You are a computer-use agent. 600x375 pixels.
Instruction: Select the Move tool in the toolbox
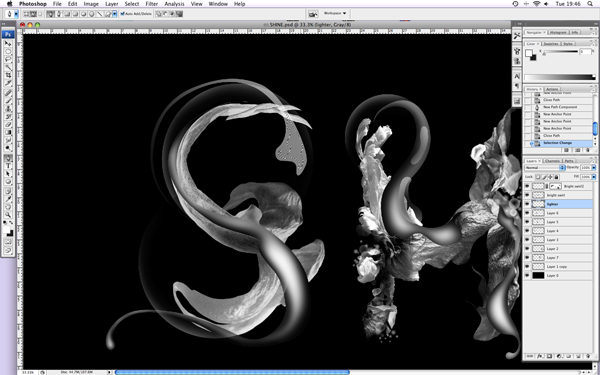pos(8,43)
